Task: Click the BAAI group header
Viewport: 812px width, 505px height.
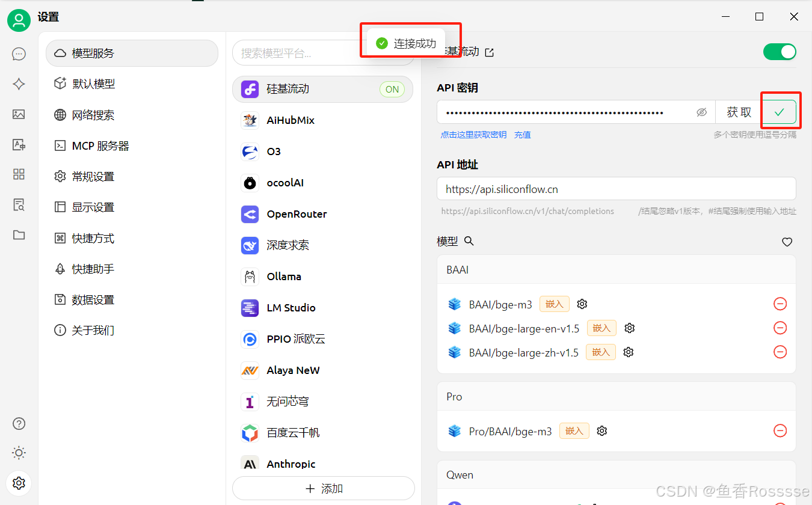Action: 617,269
